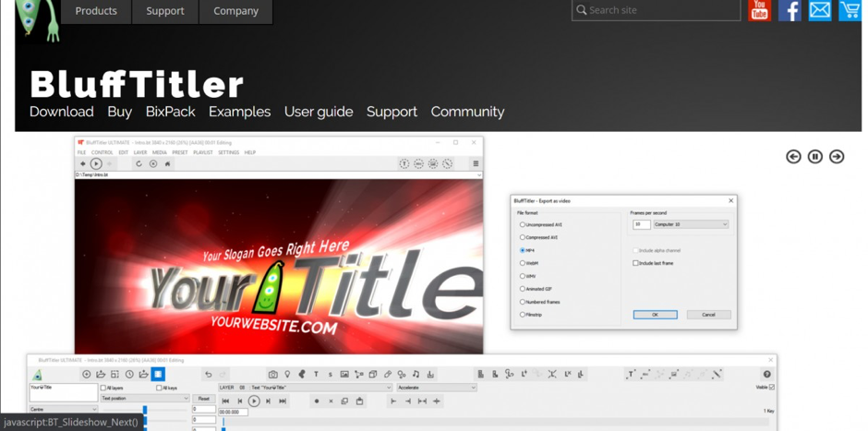Open the MEDIA menu in BluffTitler

click(160, 152)
